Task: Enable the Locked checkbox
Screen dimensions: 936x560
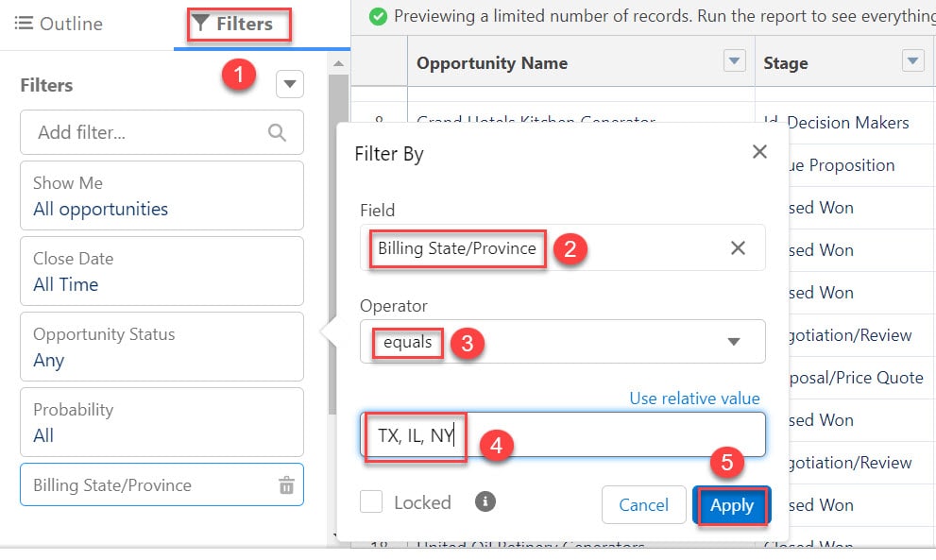Action: click(x=371, y=501)
